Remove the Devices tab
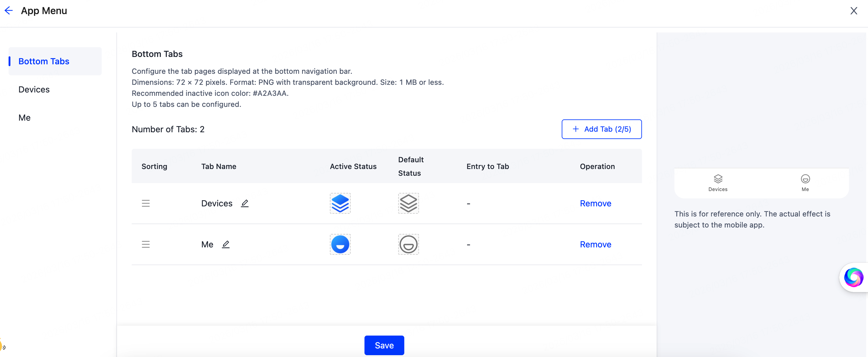Viewport: 868px width, 357px height. coord(595,203)
